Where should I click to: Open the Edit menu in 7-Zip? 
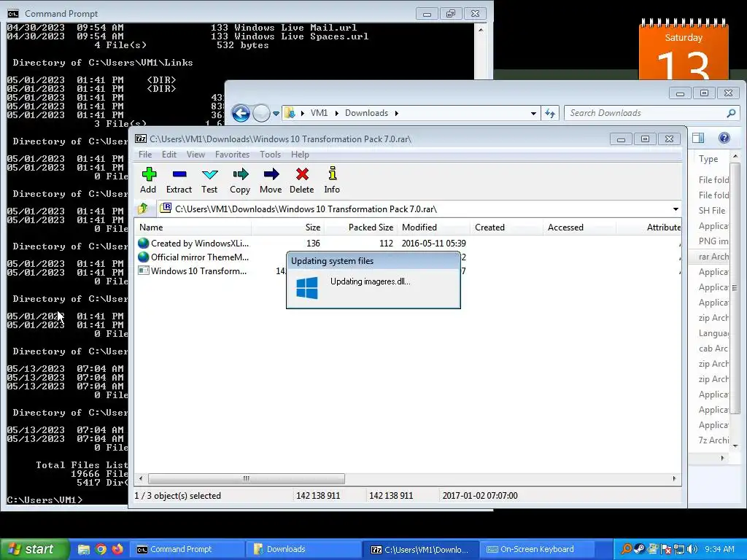[x=169, y=155]
